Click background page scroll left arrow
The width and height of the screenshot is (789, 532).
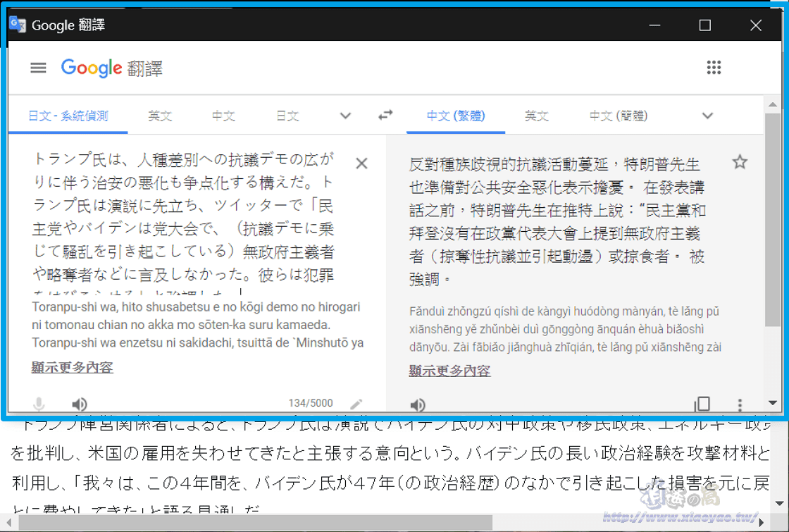[8, 522]
